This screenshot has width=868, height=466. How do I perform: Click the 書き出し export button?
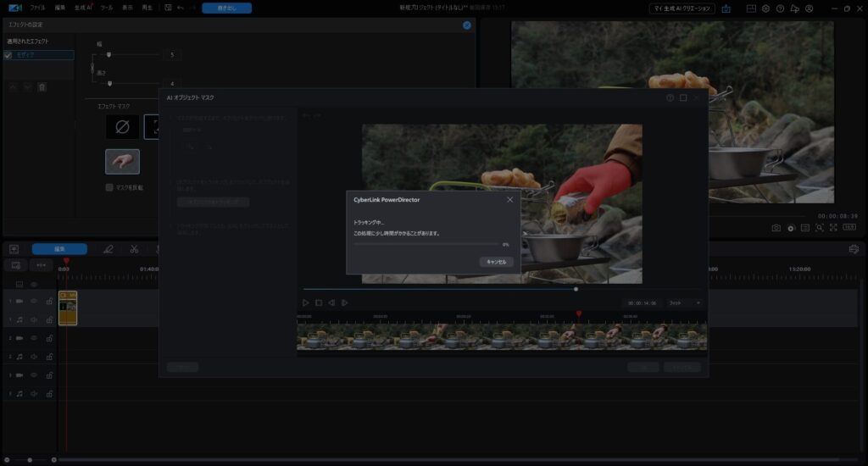click(226, 8)
